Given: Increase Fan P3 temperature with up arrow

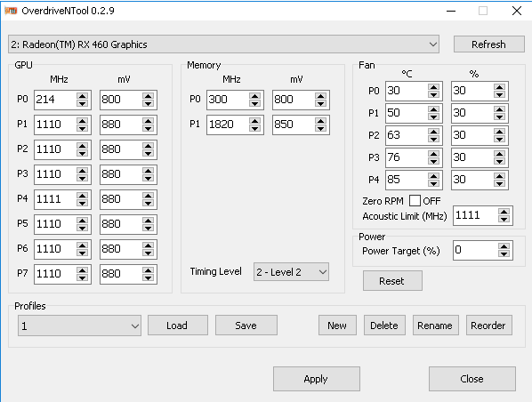Looking at the screenshot, I should [x=433, y=154].
